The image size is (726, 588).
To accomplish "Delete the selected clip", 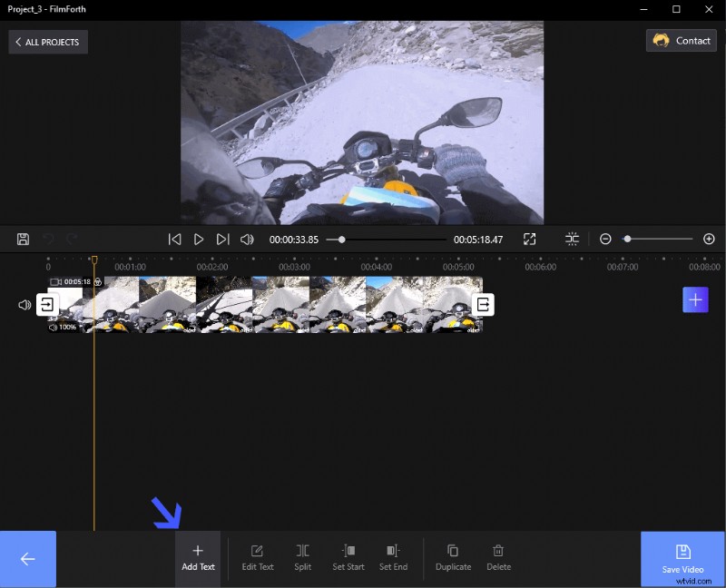I will 498,558.
